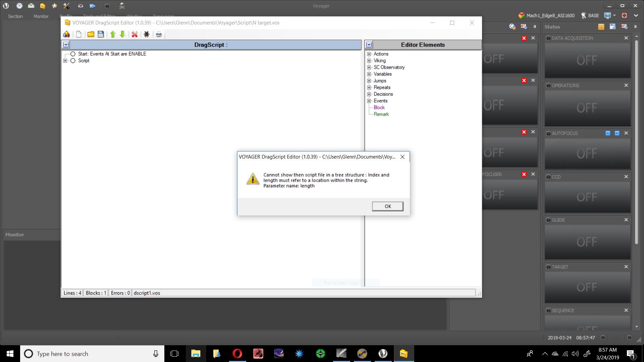
Task: Click the eye icon in Voyager toolbar
Action: tap(80, 6)
